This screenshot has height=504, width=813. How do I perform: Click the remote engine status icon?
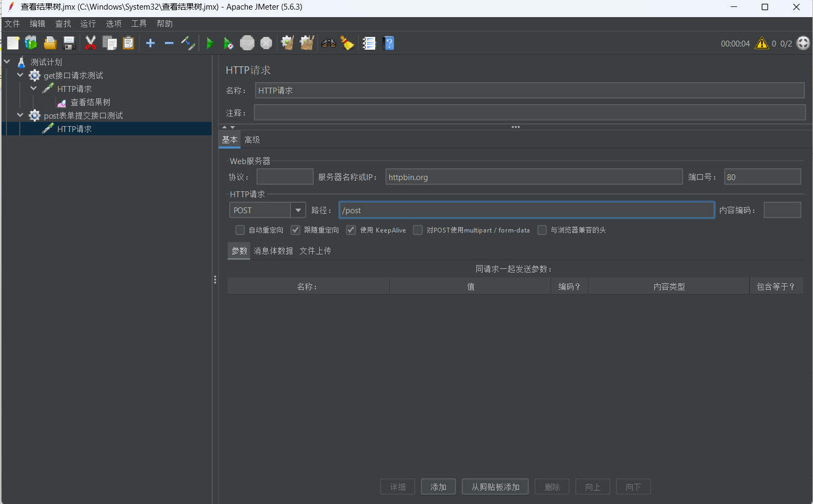[x=803, y=43]
